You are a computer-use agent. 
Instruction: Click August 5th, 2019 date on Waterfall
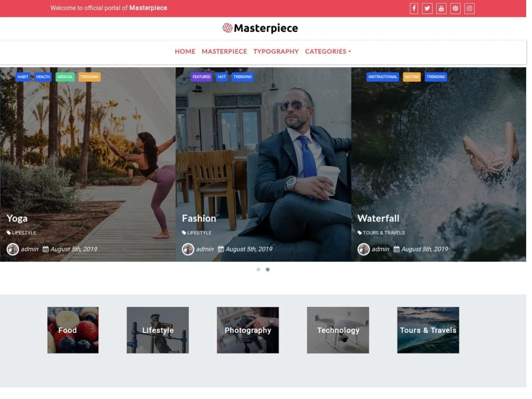(x=425, y=249)
